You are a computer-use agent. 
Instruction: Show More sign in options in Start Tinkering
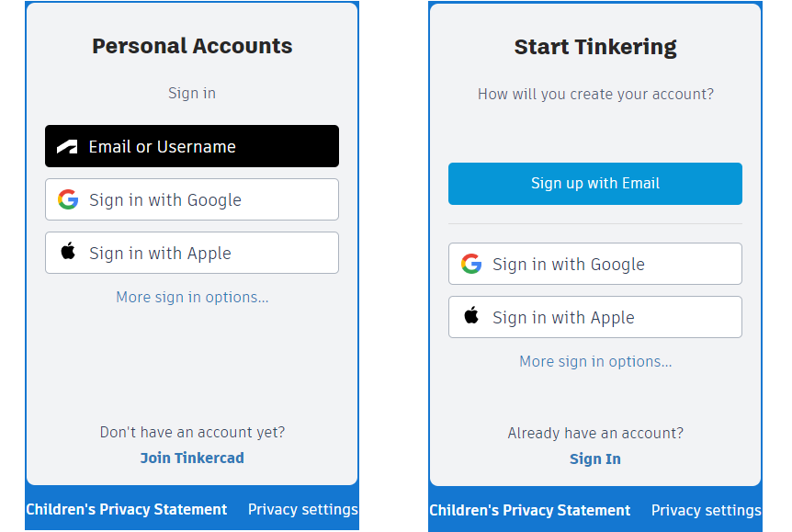pyautogui.click(x=595, y=362)
